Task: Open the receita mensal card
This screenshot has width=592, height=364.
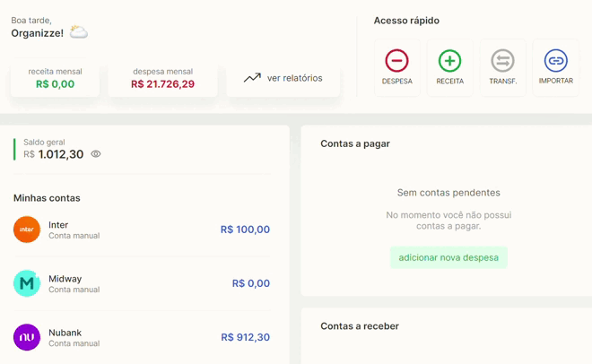Action: coord(55,78)
